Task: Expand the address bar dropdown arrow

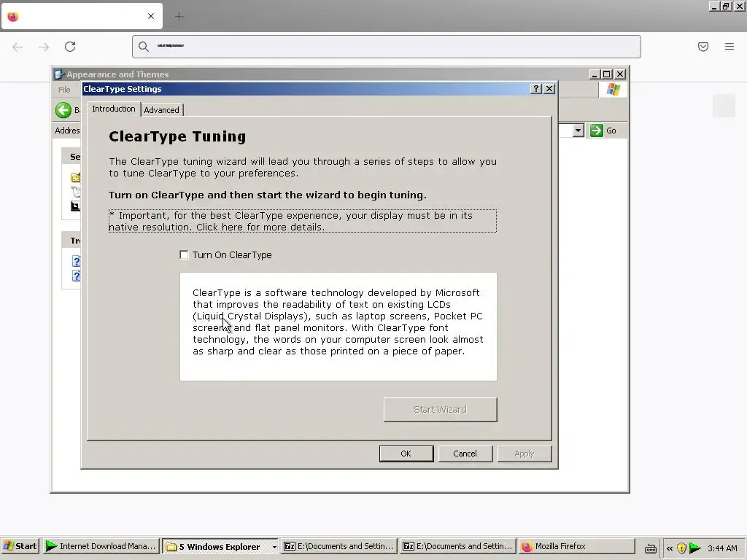Action: (578, 131)
